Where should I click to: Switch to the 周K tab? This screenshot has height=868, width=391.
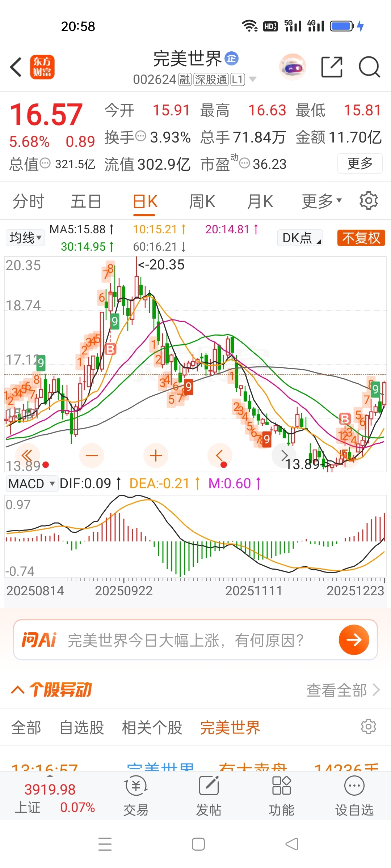[202, 201]
